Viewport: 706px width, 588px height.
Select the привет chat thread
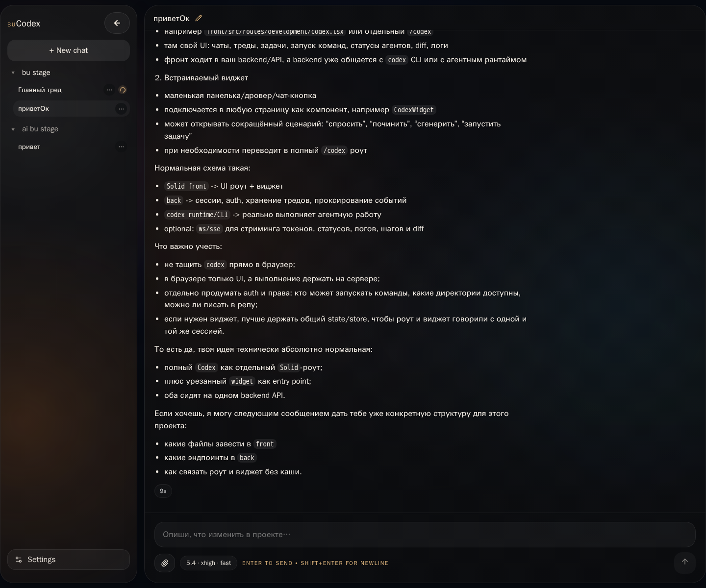(x=29, y=147)
